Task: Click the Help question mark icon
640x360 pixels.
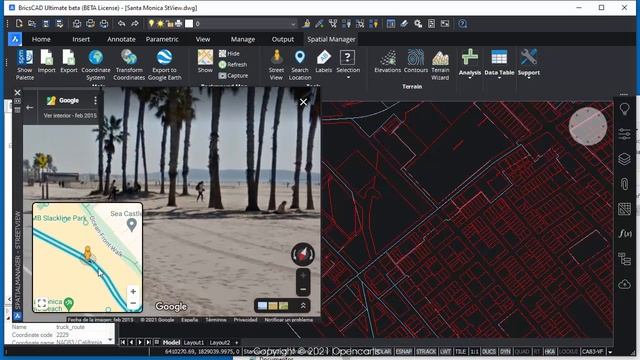Action: [x=462, y=24]
